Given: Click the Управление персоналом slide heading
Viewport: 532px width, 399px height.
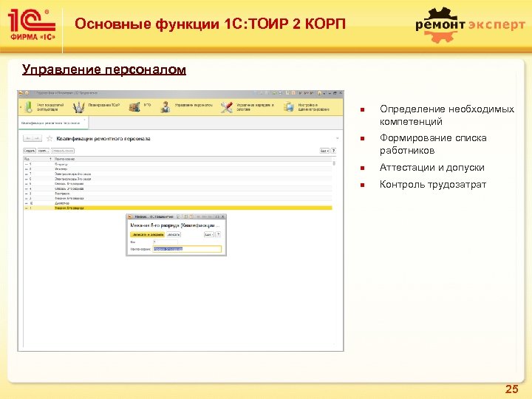Looking at the screenshot, I should pyautogui.click(x=104, y=69).
